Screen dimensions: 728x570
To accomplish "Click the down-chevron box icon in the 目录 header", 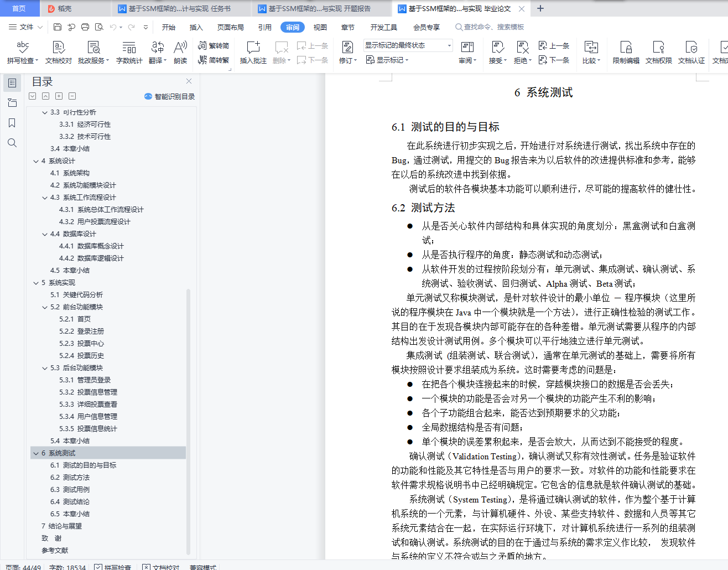I will click(33, 96).
